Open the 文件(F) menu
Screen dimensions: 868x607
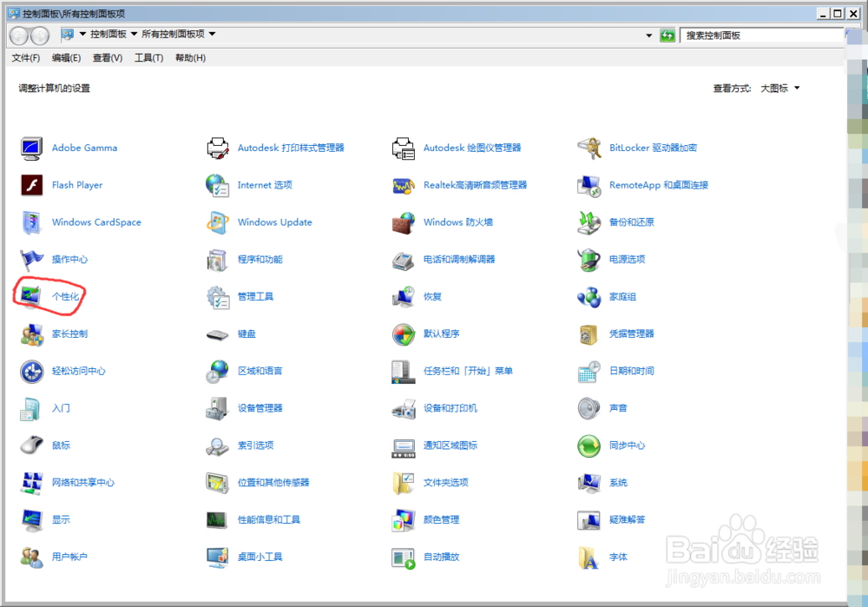click(x=26, y=57)
